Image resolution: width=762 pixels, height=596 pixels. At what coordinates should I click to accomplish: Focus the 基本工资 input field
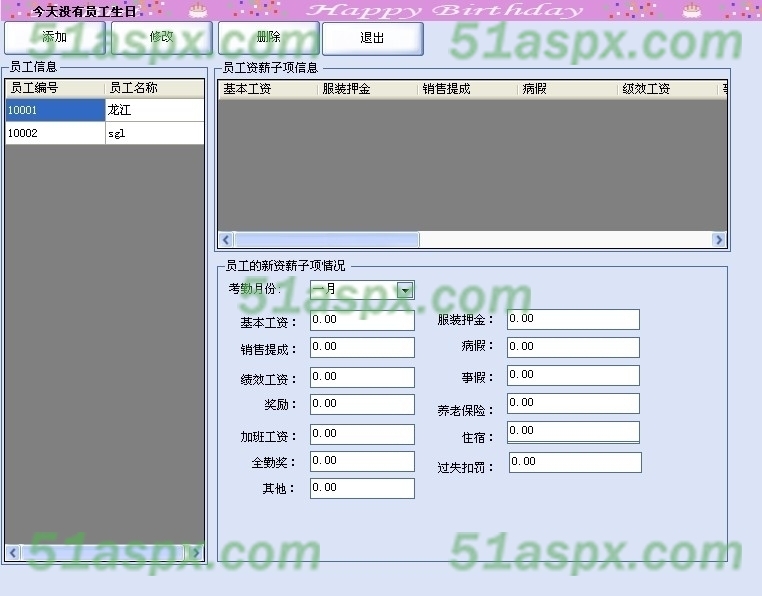click(x=363, y=320)
